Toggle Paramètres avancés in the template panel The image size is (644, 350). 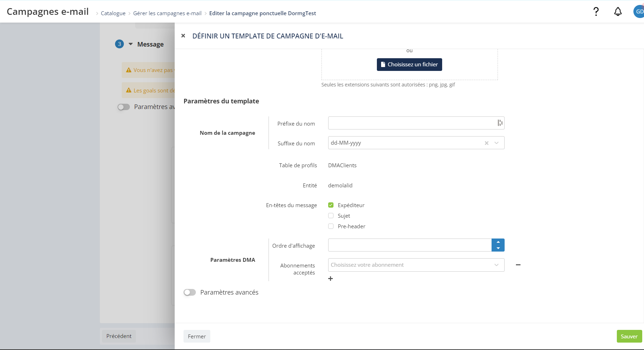tap(189, 292)
